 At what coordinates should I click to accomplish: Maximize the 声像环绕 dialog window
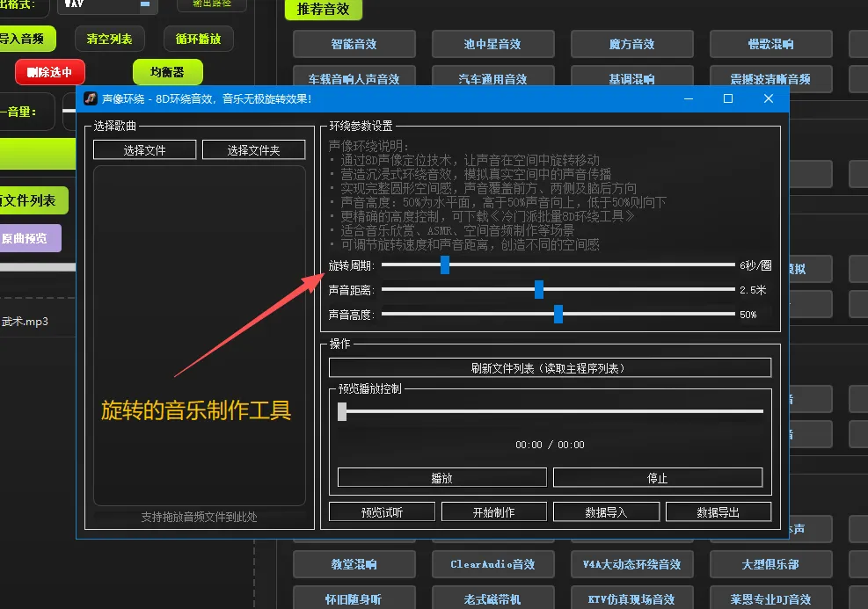[728, 98]
